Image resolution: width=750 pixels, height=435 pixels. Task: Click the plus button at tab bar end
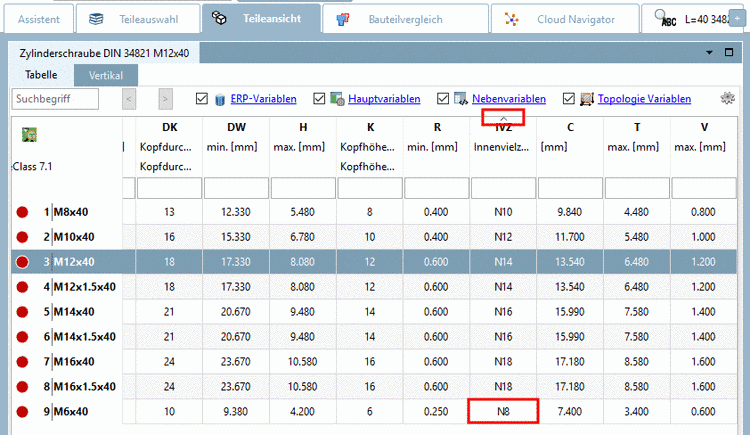pos(737,18)
